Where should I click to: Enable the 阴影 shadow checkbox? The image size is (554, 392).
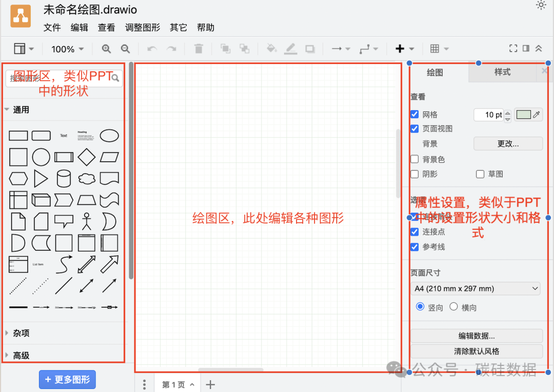[x=415, y=174]
